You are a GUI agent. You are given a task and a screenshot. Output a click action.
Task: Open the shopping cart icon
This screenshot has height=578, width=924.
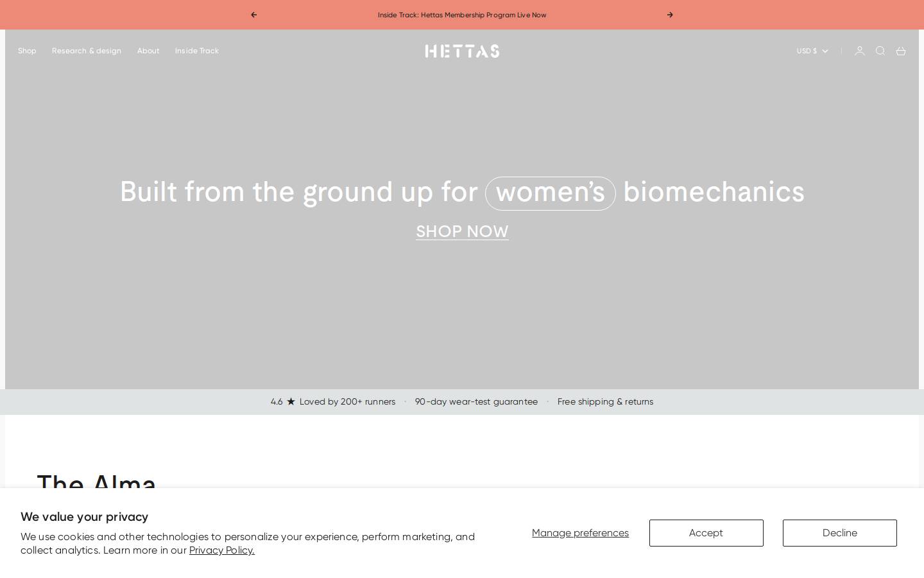coord(901,51)
